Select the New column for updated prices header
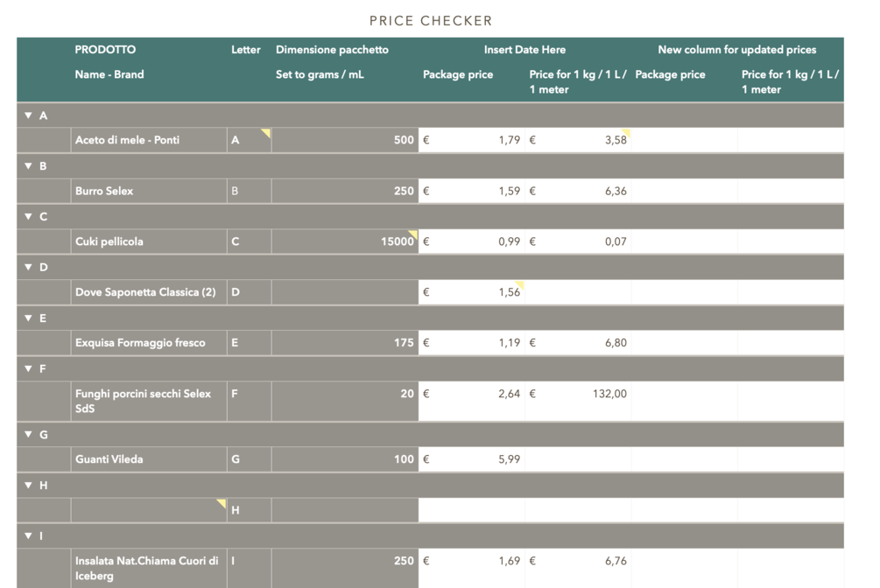Viewport: 880px width, 588px height. 738,50
